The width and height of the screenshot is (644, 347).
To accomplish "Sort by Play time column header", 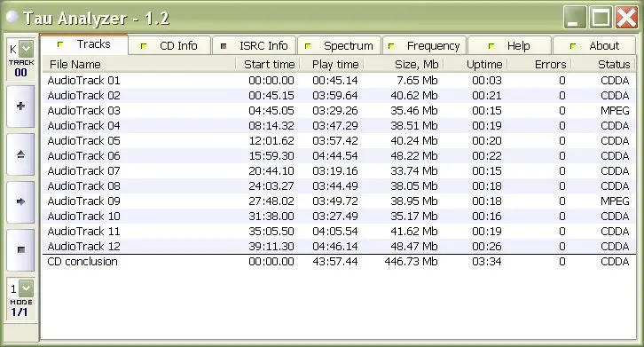I will 332,64.
